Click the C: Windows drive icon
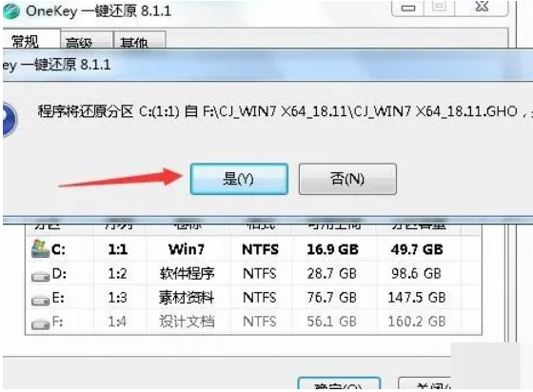 [39, 249]
